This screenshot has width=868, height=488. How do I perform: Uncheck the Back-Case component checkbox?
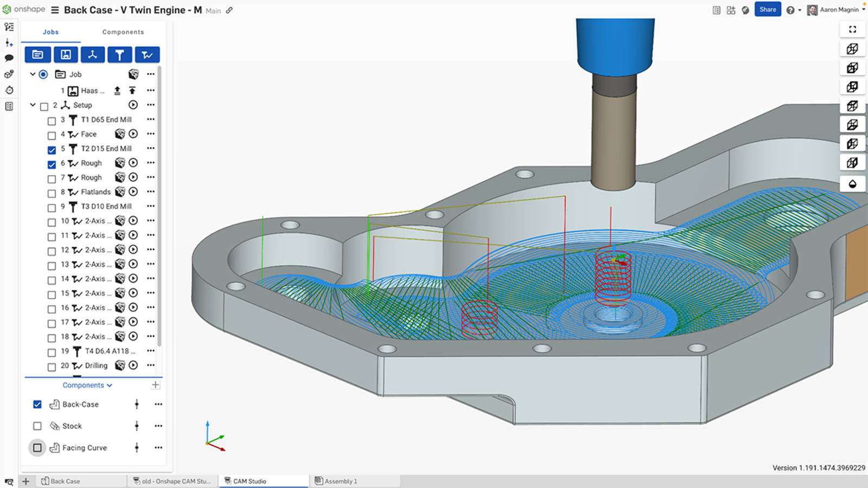tap(37, 404)
